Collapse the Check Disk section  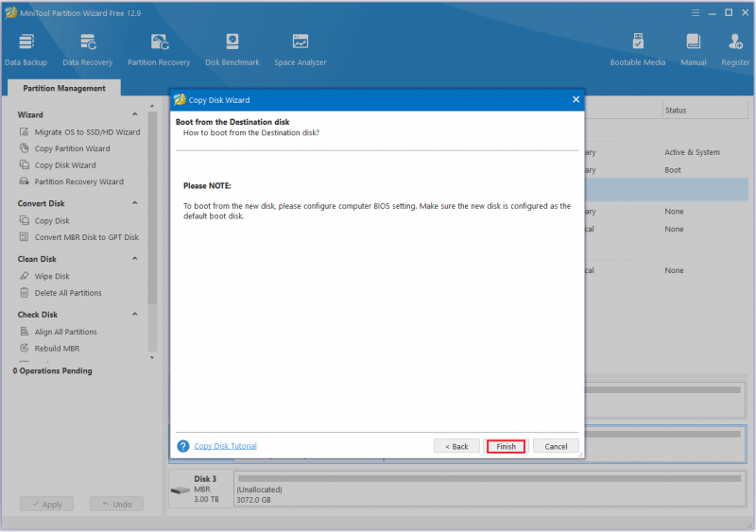134,314
